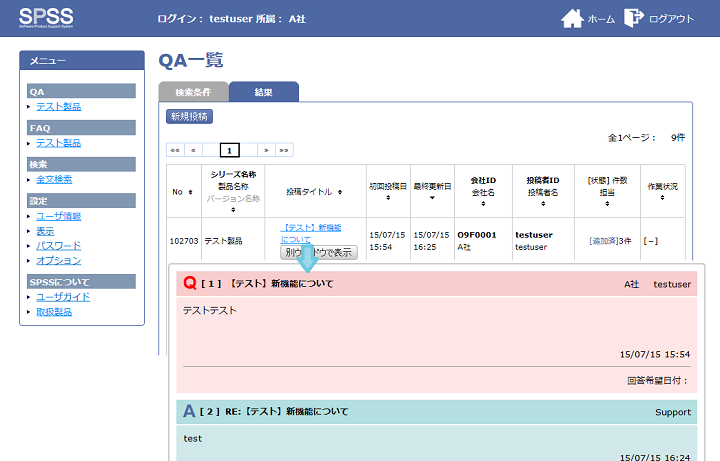Select the 結果 tab
This screenshot has width=720, height=461.
pos(263,92)
